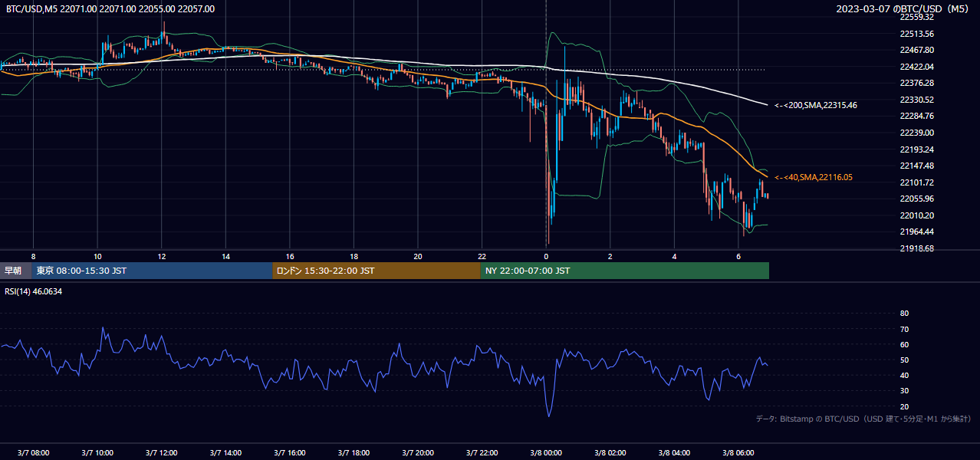980x460 pixels.
Task: Click hour tick 18 under price chart
Action: [354, 256]
